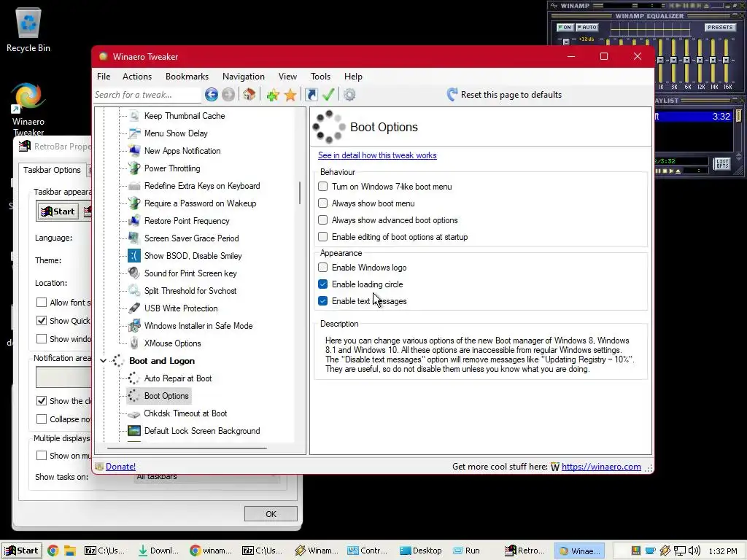Viewport: 747px width, 560px height.
Task: Adjust the Winamp 6K equalizer slider
Action: (686, 61)
